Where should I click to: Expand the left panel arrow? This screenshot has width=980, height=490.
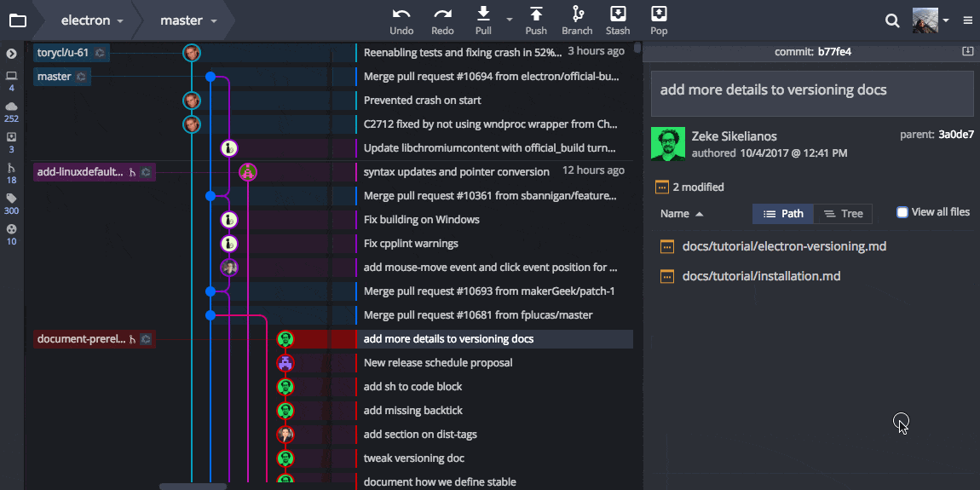pos(11,54)
